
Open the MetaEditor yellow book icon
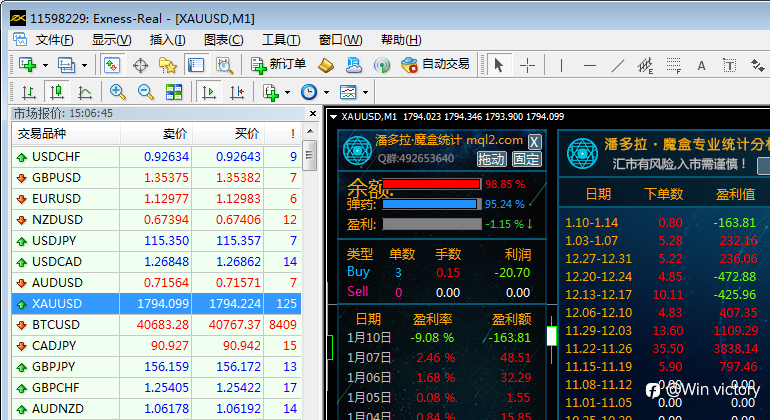pyautogui.click(x=326, y=65)
